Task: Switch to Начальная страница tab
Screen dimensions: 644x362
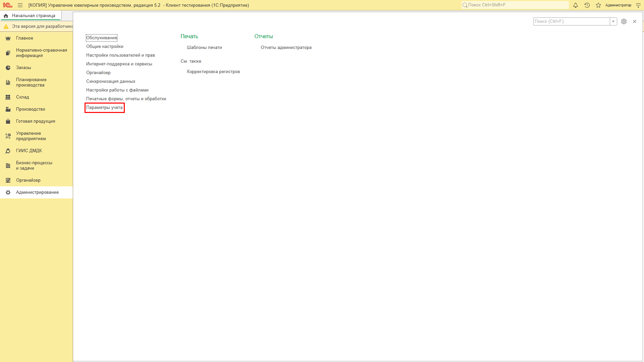Action: [31, 16]
